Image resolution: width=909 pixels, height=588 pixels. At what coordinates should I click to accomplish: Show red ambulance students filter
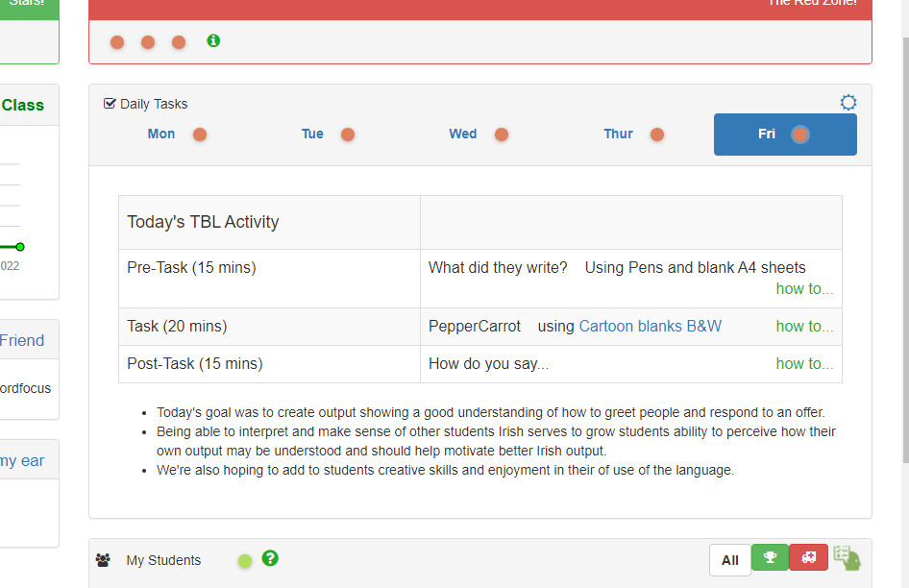(808, 558)
